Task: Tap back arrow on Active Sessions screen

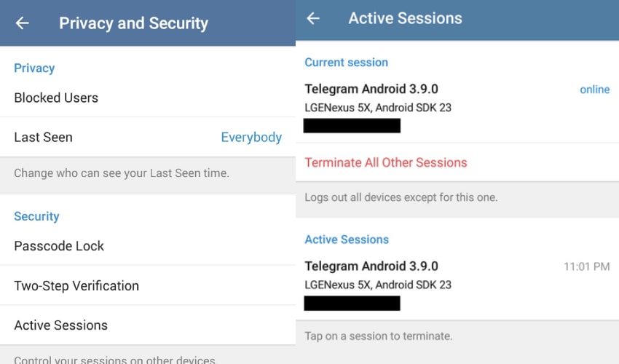Action: 313,18
